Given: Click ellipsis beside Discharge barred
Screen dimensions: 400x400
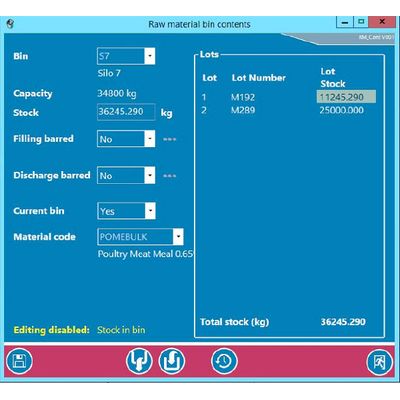Looking at the screenshot, I should (169, 176).
